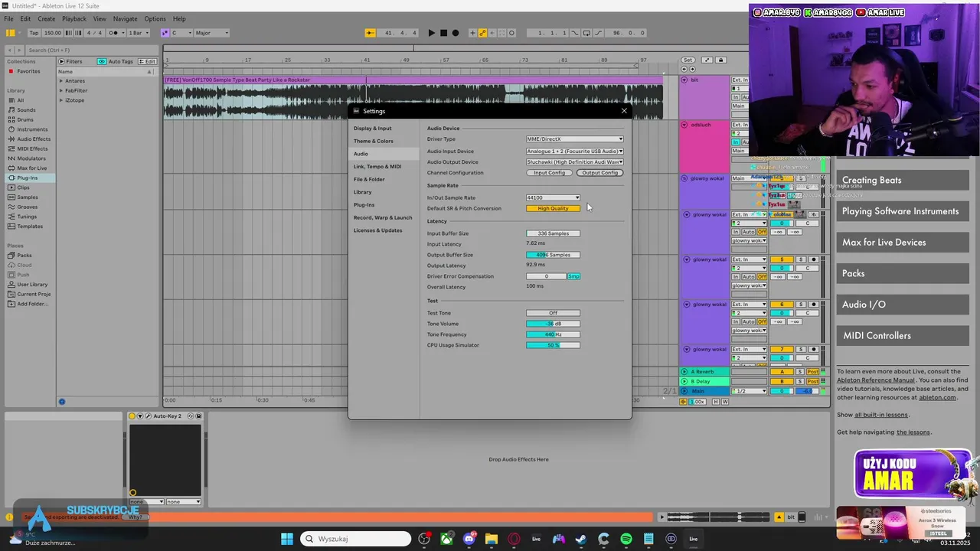The image size is (980, 551).
Task: Arm the transport Record button
Action: (x=456, y=33)
